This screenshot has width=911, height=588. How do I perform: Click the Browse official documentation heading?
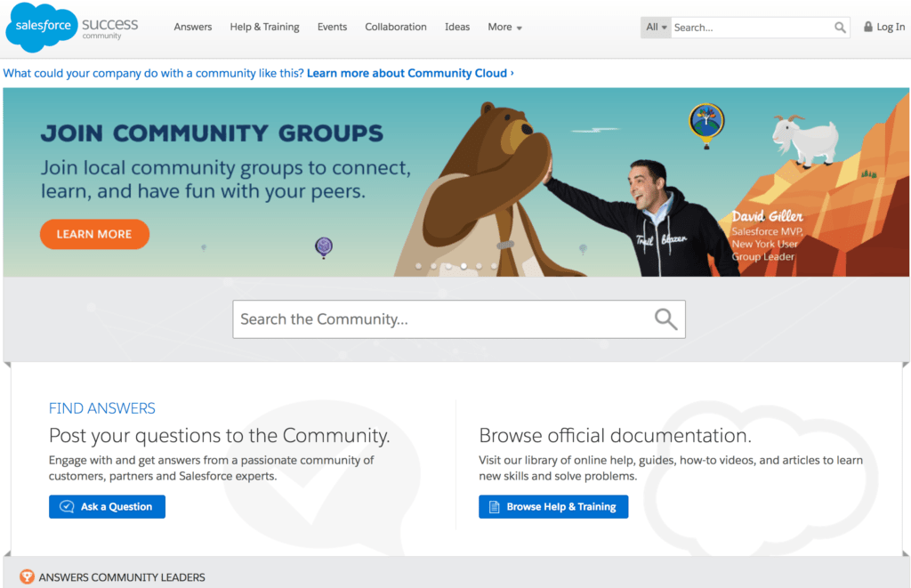616,435
